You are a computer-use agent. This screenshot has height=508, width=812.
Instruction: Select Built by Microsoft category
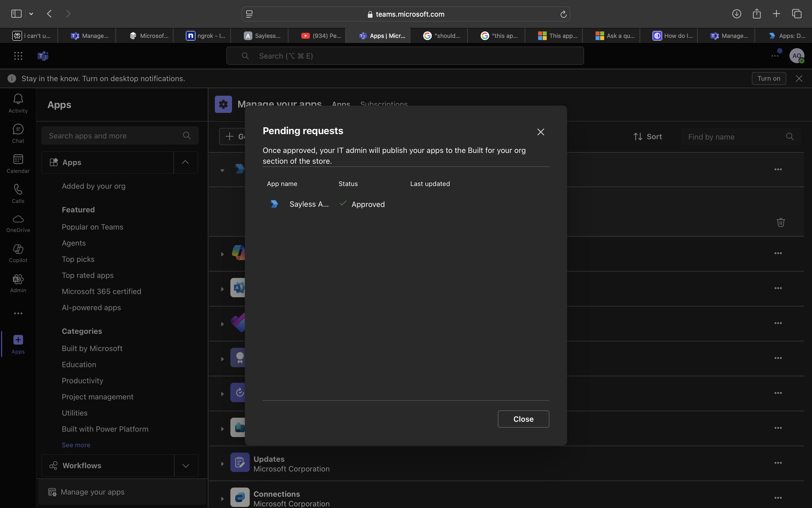coord(92,348)
